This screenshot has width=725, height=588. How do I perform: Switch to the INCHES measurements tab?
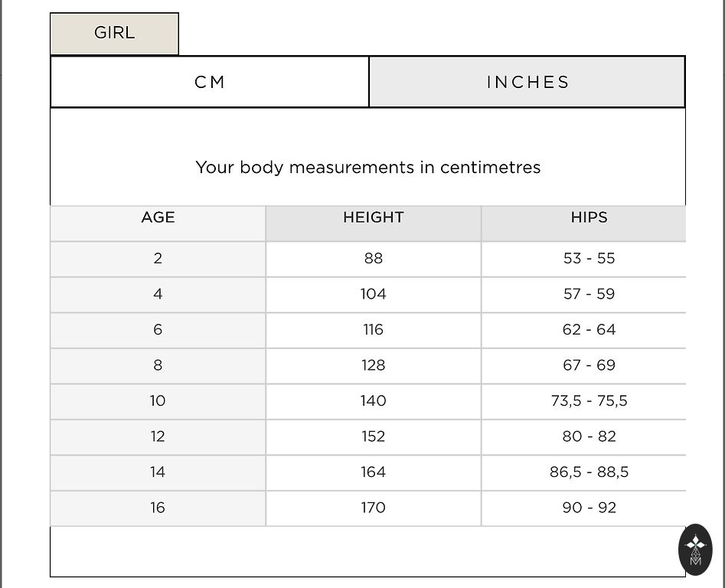(527, 82)
